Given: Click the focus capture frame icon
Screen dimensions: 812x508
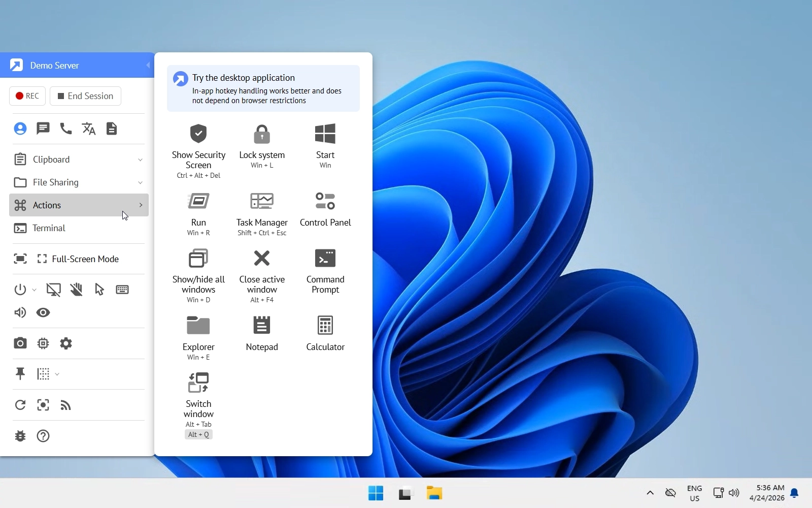Looking at the screenshot, I should pos(43,405).
